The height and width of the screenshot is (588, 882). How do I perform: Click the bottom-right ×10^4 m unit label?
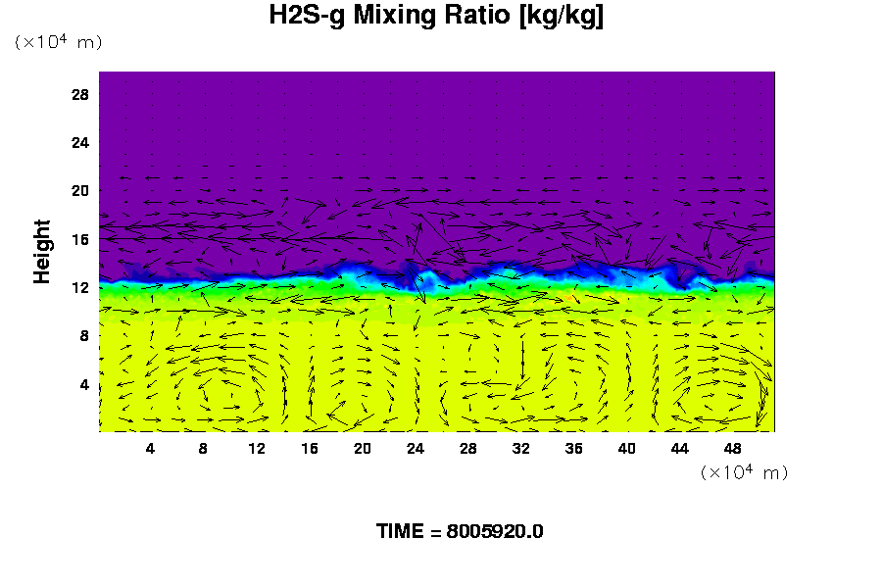point(744,472)
